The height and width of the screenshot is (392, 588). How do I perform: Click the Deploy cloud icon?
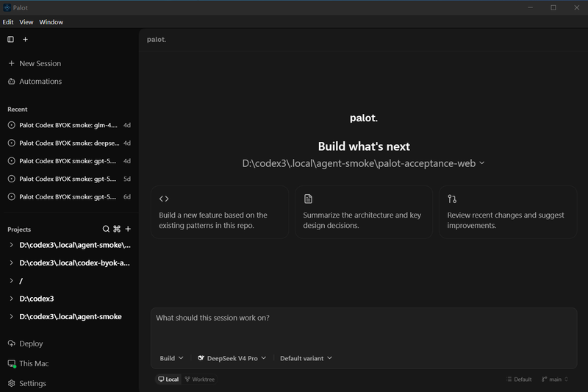pos(12,343)
